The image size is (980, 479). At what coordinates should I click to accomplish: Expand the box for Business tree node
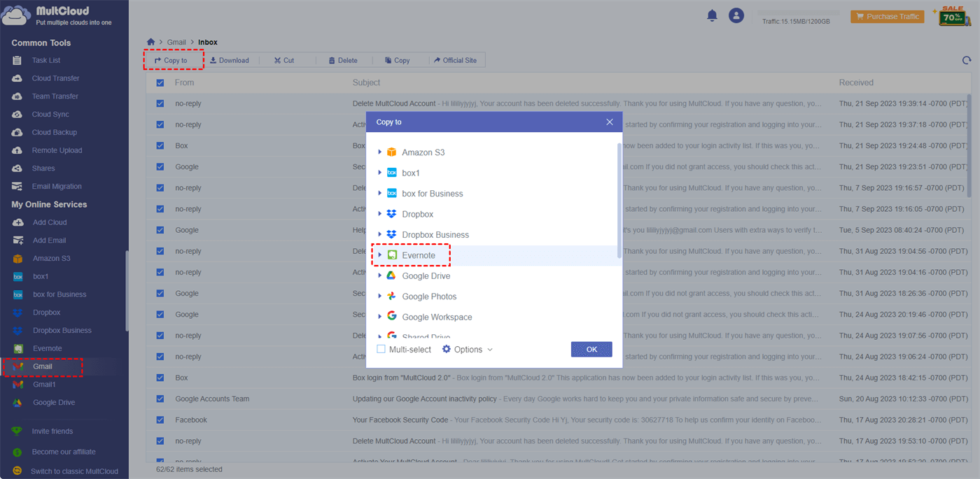tap(380, 193)
